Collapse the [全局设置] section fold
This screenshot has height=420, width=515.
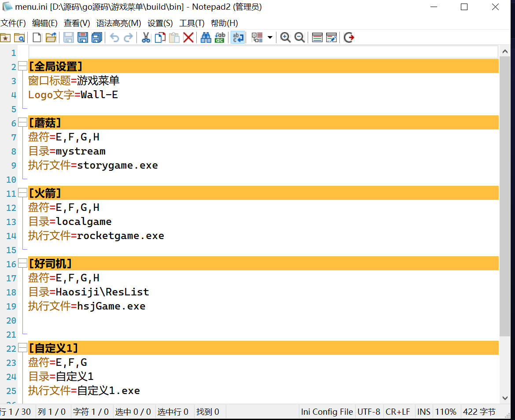coord(22,66)
